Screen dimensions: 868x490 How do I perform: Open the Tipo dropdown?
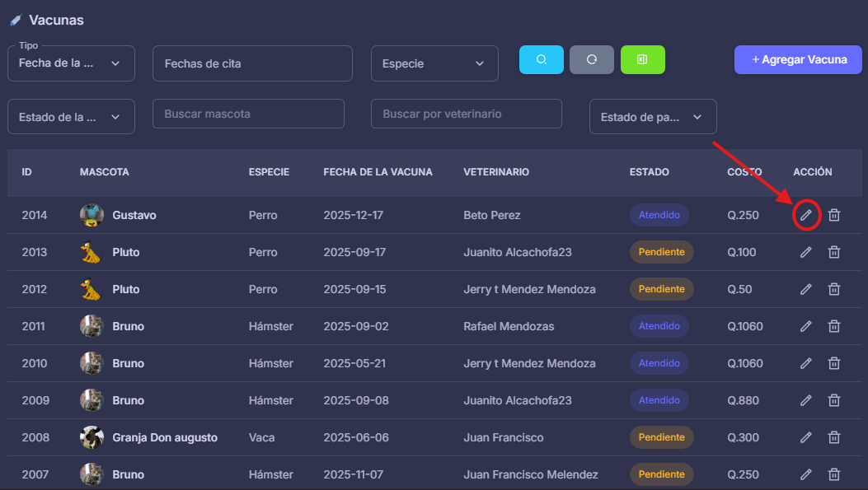[x=71, y=63]
